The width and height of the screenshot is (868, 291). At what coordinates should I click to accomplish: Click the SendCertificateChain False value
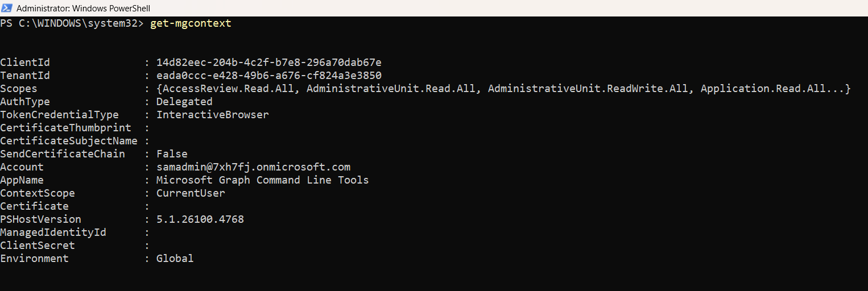point(172,154)
